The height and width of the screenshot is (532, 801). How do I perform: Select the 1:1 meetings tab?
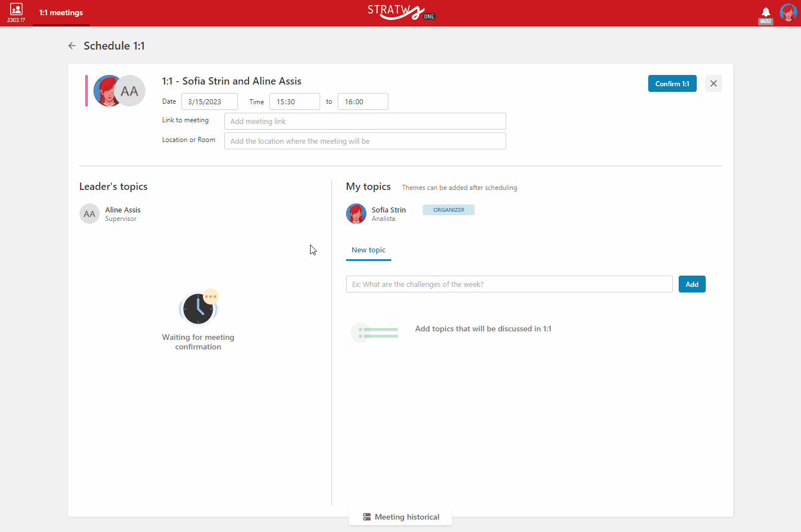coord(61,12)
